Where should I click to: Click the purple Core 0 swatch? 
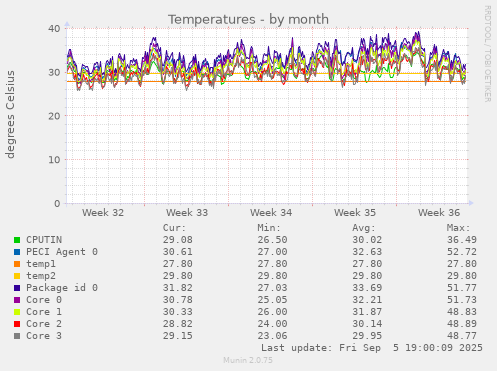coord(17,300)
